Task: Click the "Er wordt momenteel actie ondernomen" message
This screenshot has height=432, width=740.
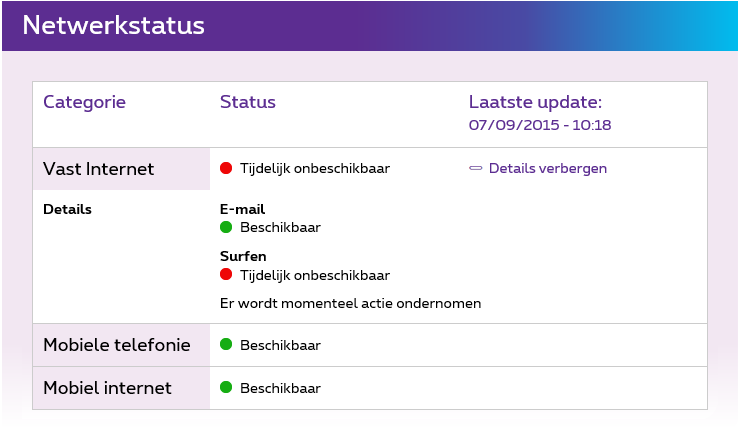Action: pos(351,303)
